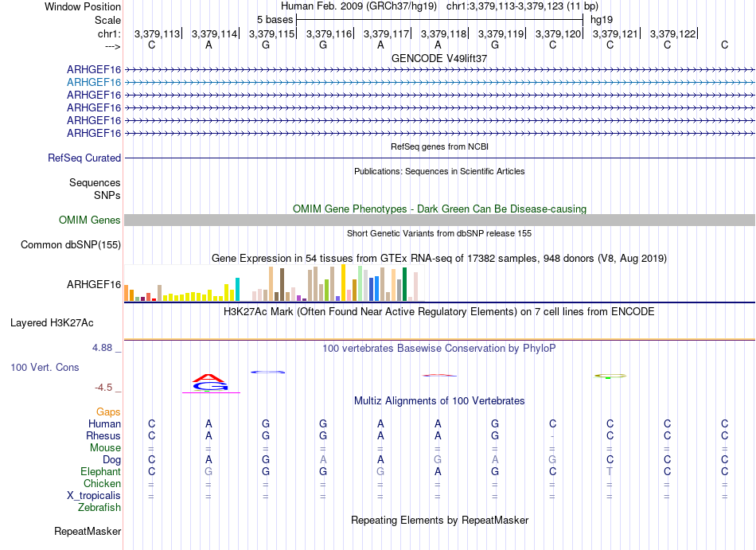756x550 pixels.
Task: Click the gap dash in Rhesus row
Action: [552, 436]
